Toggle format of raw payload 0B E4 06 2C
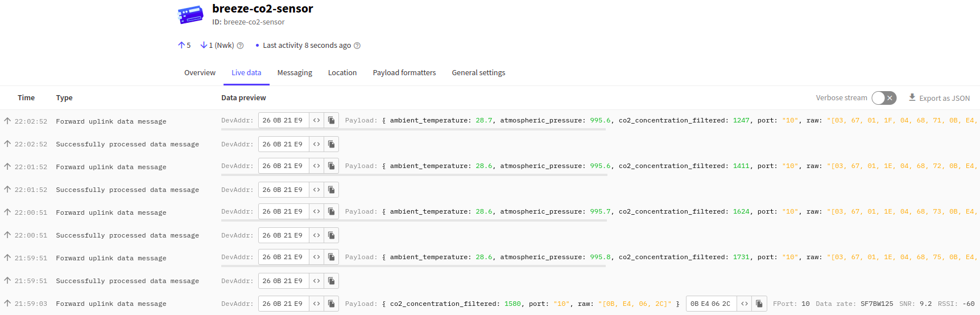 pyautogui.click(x=744, y=304)
